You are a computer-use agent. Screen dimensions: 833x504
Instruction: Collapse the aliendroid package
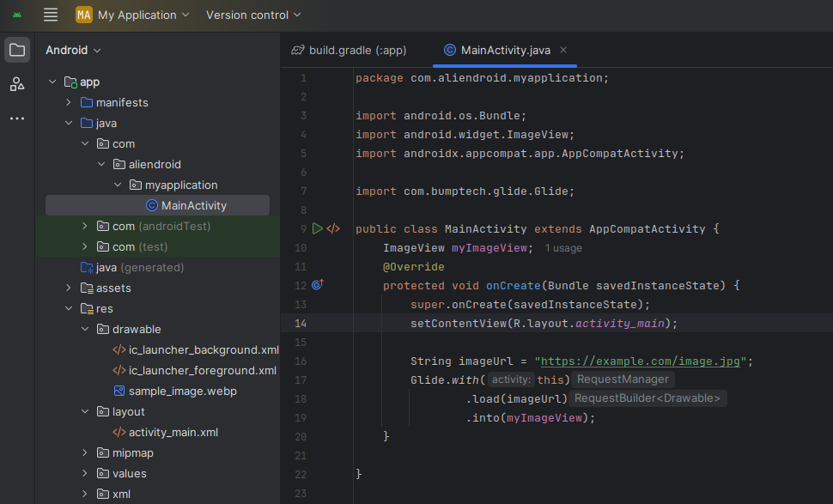coord(101,164)
